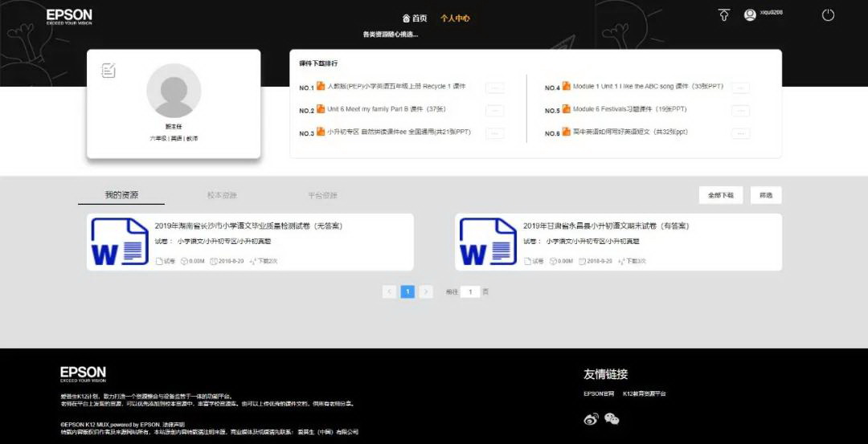
Task: Click the page number jump input field
Action: (x=470, y=292)
